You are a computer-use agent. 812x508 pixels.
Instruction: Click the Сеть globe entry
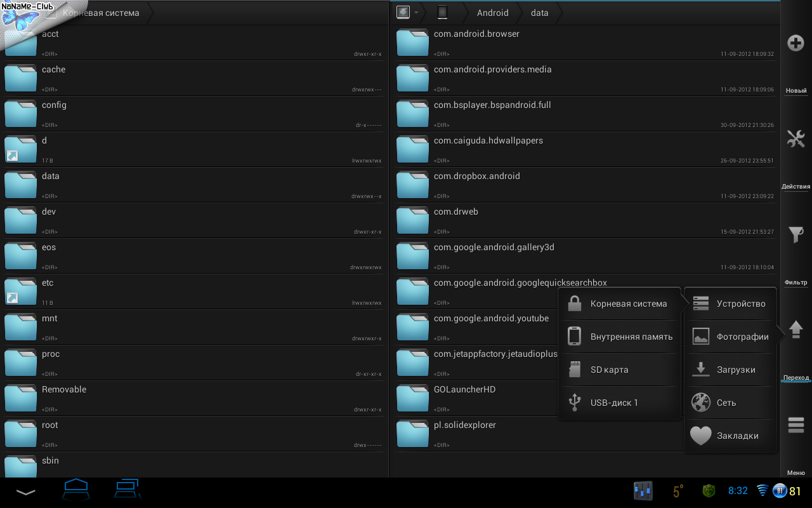tap(731, 403)
